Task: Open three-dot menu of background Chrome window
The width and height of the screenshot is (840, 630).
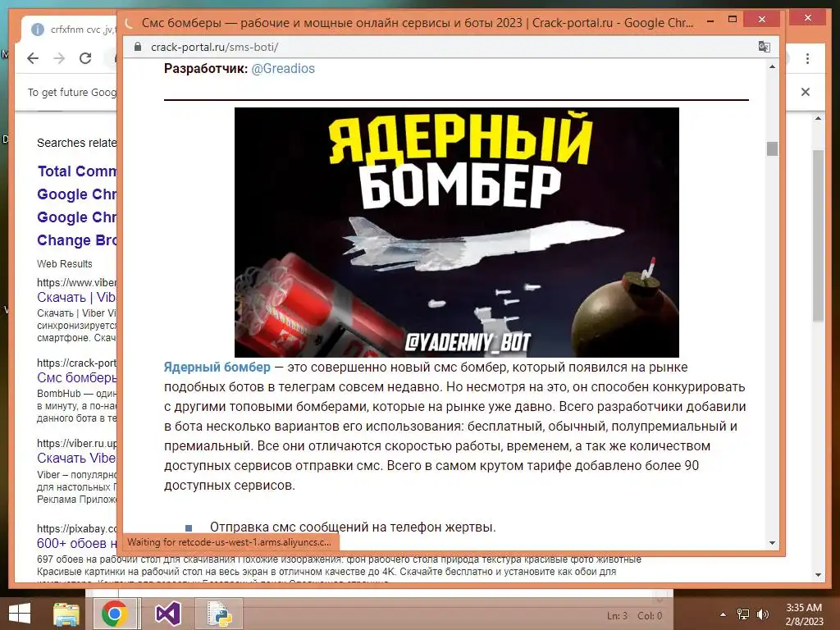Action: 807,58
